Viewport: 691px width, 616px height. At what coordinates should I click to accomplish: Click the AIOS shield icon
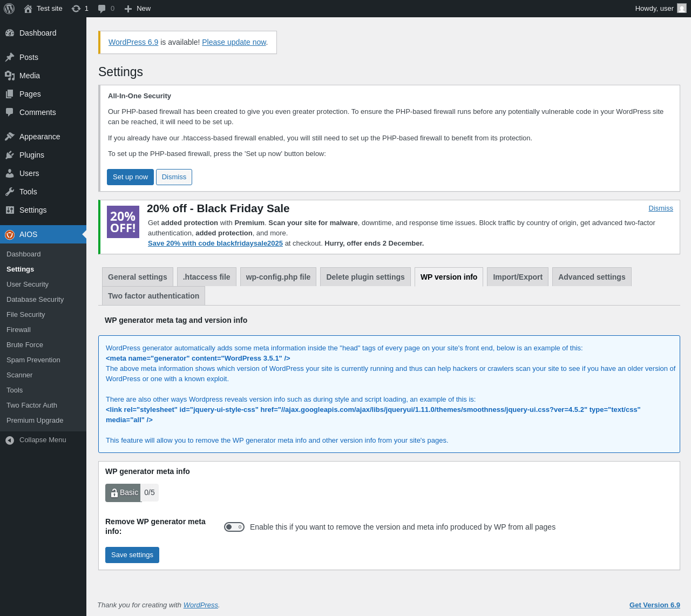click(10, 234)
